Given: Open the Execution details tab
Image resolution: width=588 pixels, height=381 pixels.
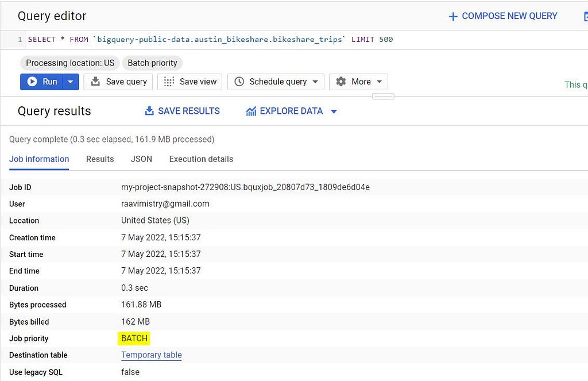Looking at the screenshot, I should pos(201,159).
